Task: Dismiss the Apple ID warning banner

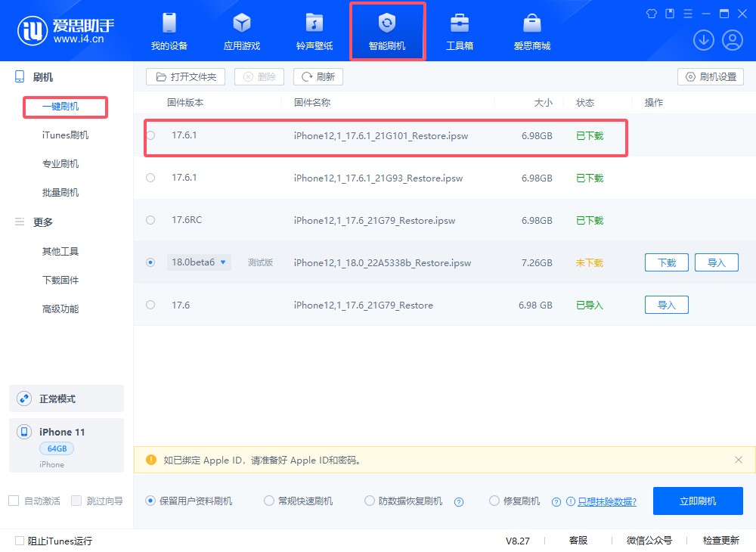Action: 738,460
